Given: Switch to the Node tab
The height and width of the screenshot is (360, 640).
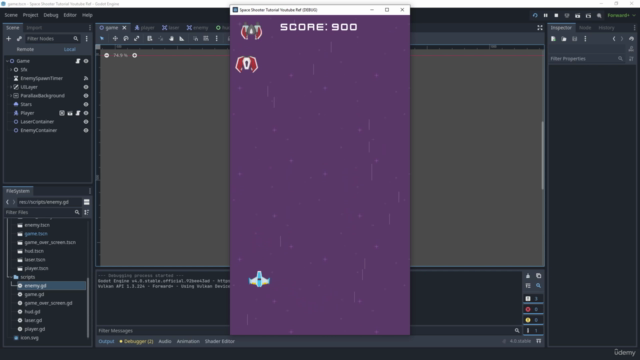Looking at the screenshot, I should (x=585, y=28).
